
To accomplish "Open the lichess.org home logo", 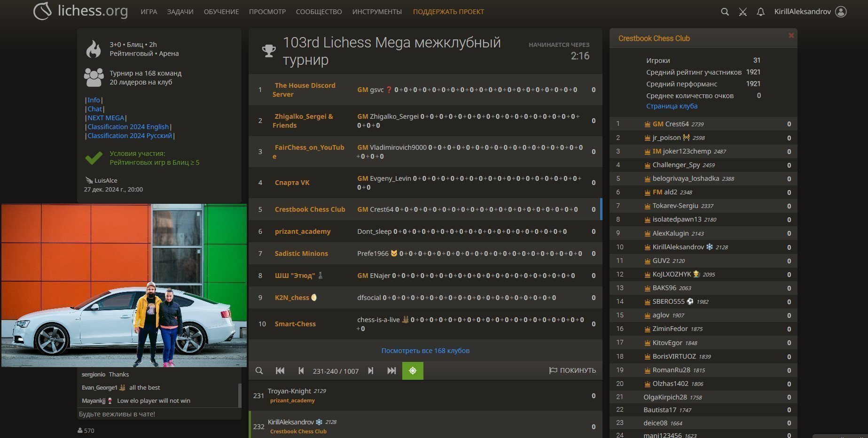I will pos(81,11).
